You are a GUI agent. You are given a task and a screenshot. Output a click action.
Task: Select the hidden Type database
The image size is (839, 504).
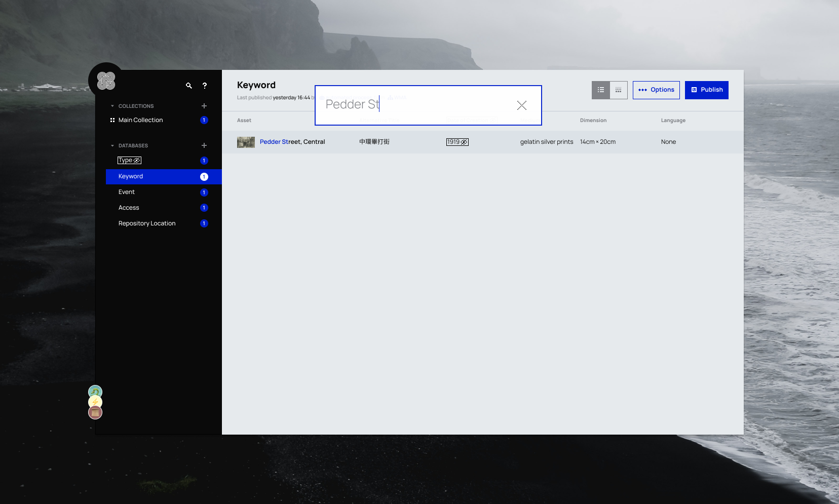click(x=130, y=161)
